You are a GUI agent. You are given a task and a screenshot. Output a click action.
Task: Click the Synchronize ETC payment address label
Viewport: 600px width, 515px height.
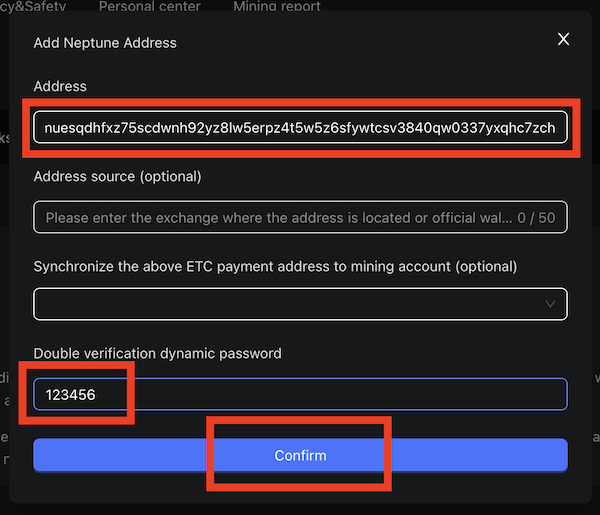click(275, 267)
